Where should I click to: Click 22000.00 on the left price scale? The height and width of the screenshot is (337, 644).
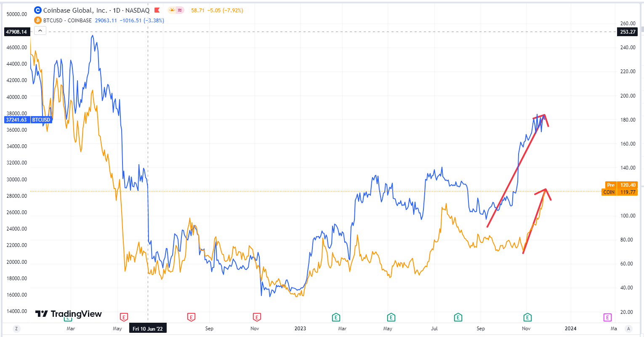pyautogui.click(x=17, y=246)
